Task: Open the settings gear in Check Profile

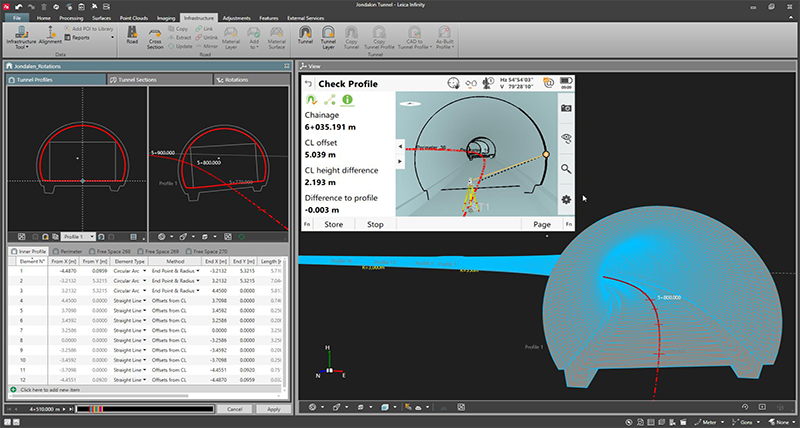Action: click(566, 200)
